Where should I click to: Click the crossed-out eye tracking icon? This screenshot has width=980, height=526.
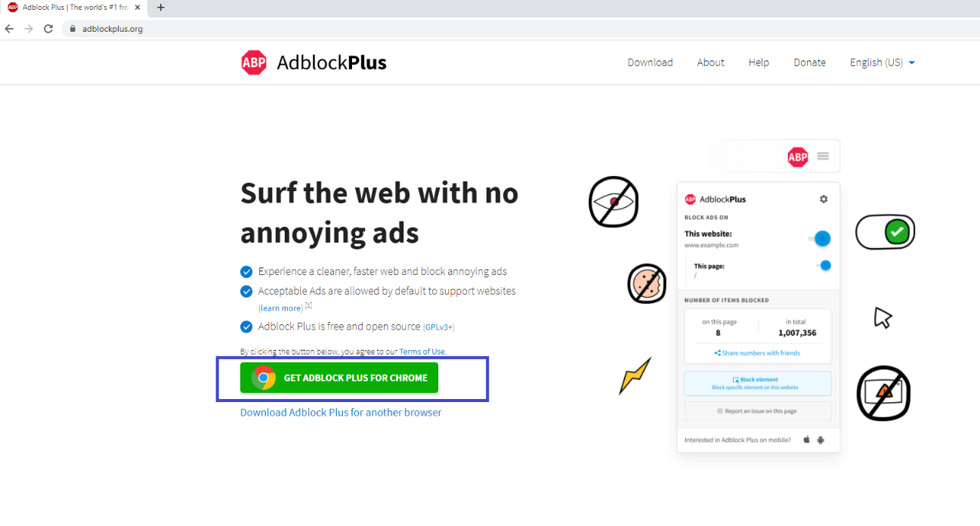click(614, 202)
